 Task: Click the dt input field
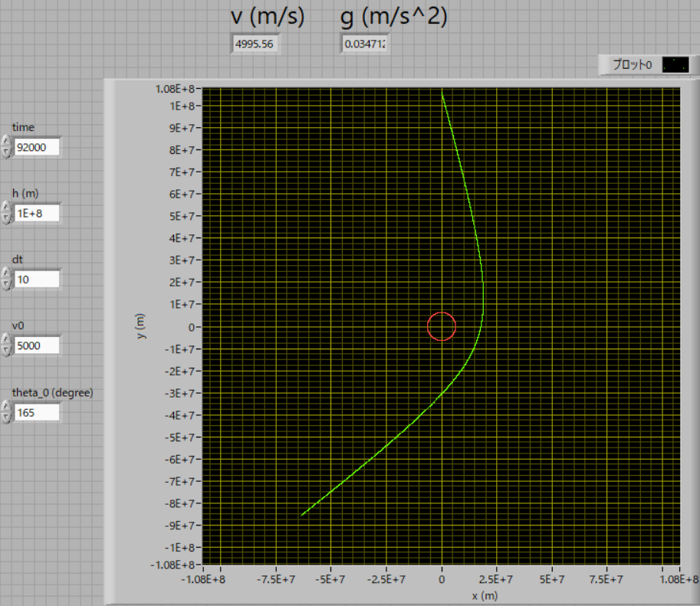[36, 280]
